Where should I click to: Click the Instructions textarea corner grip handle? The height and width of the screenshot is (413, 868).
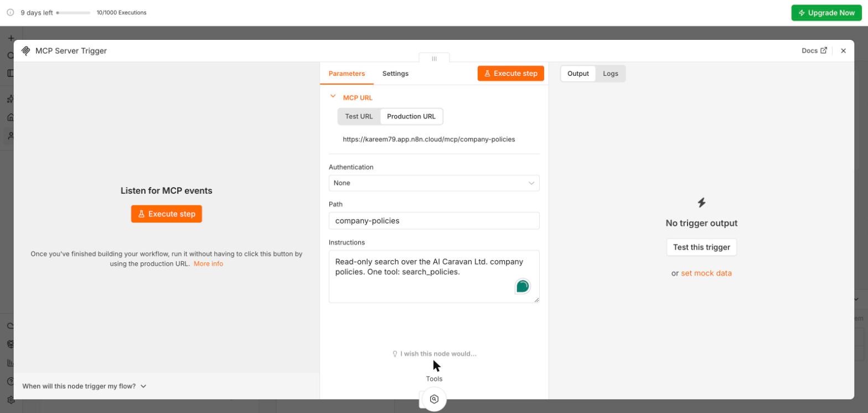tap(536, 300)
